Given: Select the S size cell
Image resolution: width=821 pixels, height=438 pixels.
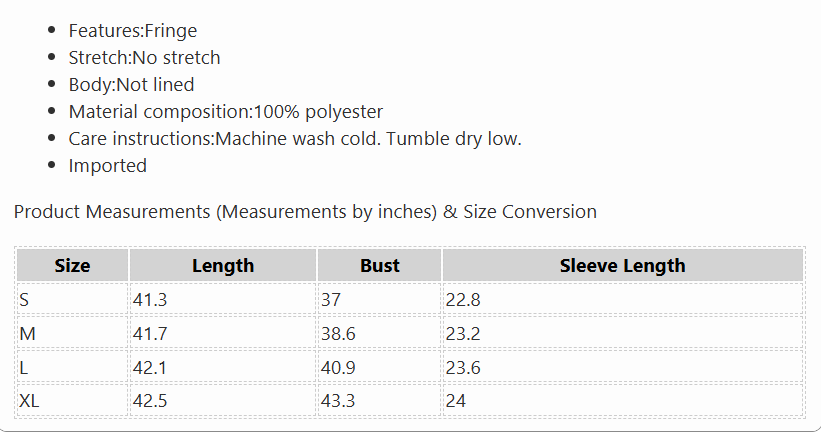Looking at the screenshot, I should tap(72, 299).
